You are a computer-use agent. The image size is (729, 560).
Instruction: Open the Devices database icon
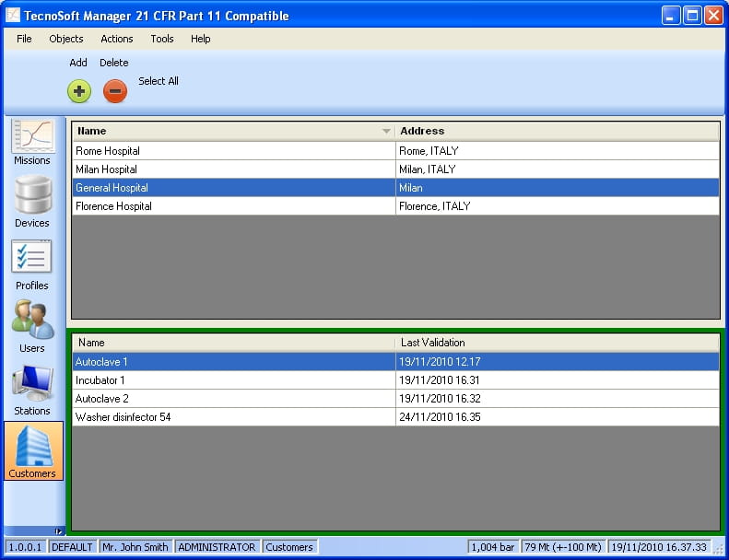[32, 201]
